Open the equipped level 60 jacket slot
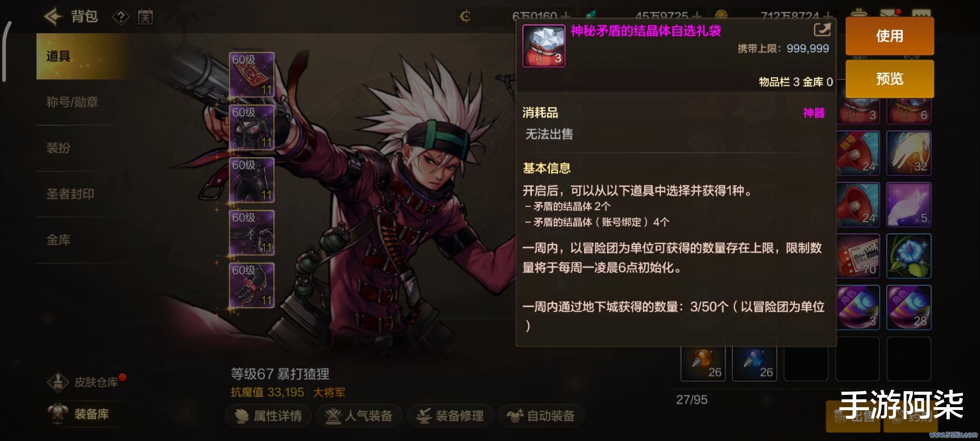The image size is (980, 441). tap(252, 127)
